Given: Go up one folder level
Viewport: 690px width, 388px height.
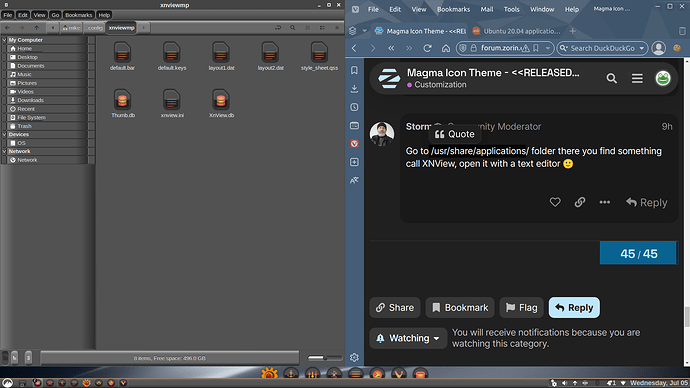Looking at the screenshot, I should point(37,28).
